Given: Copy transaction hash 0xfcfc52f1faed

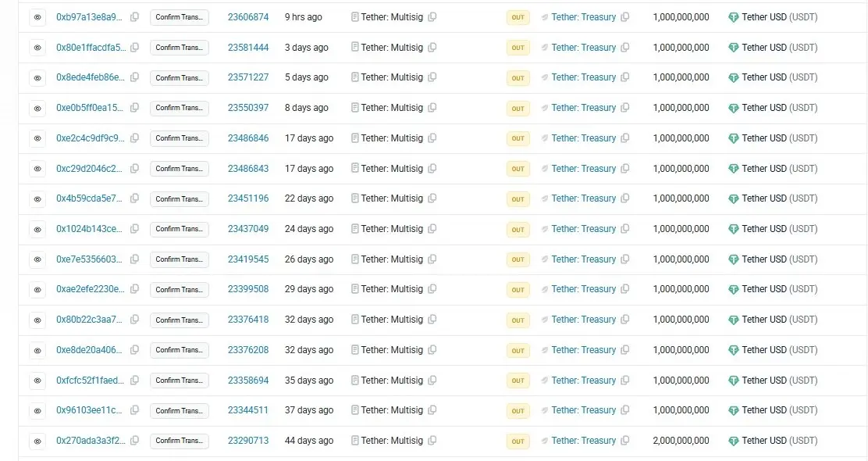Looking at the screenshot, I should [135, 381].
